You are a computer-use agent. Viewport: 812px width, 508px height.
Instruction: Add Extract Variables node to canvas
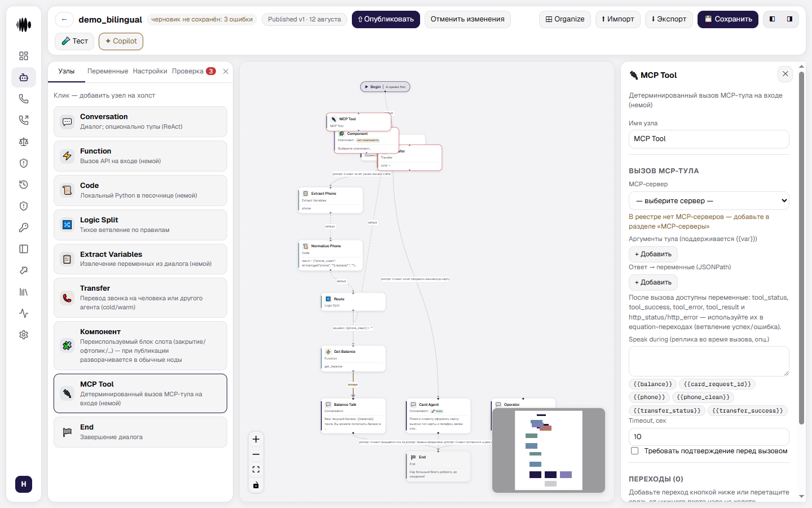coord(140,259)
